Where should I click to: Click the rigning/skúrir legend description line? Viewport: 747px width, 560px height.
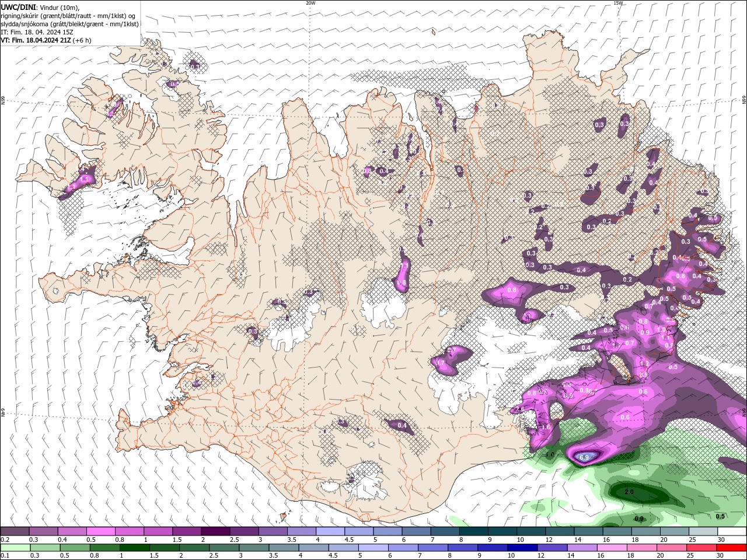pos(68,16)
